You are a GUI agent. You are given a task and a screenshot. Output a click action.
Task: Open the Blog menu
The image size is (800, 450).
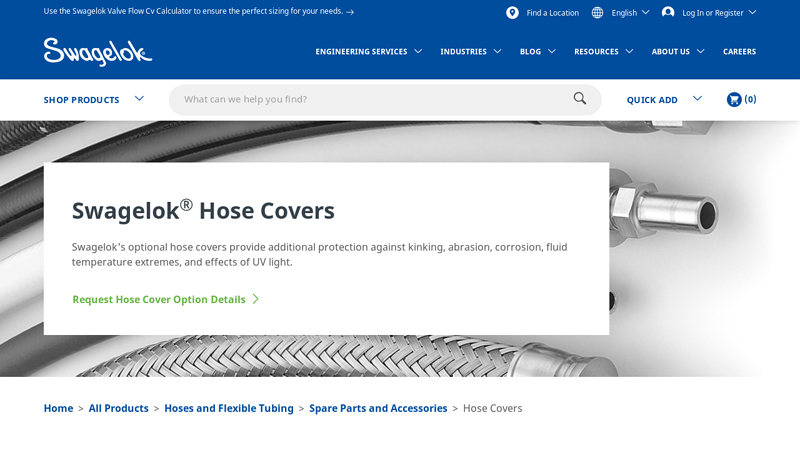(x=530, y=52)
